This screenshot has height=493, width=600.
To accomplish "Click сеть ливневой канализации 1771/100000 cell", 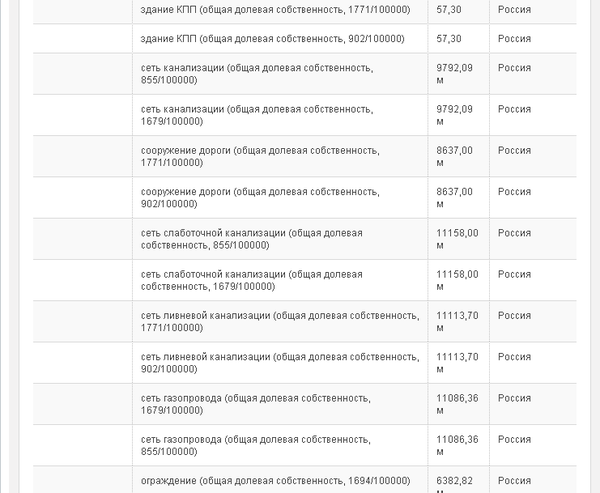I will tap(280, 321).
